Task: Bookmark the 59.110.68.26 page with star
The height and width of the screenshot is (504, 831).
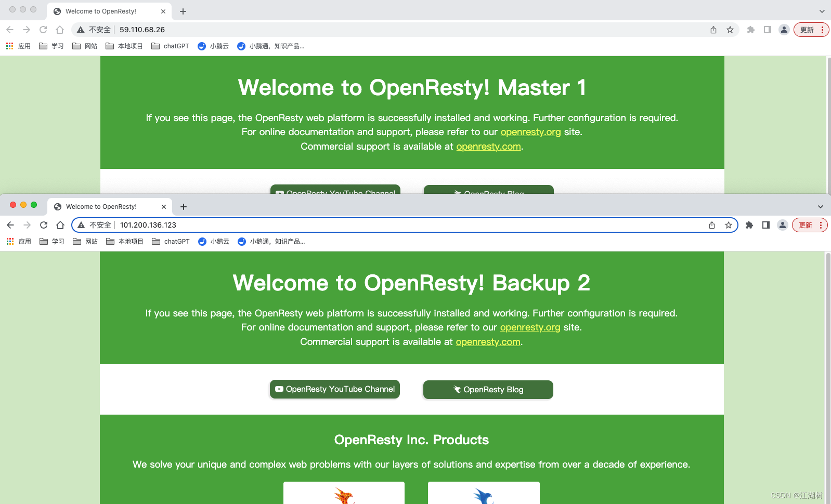Action: pos(730,30)
